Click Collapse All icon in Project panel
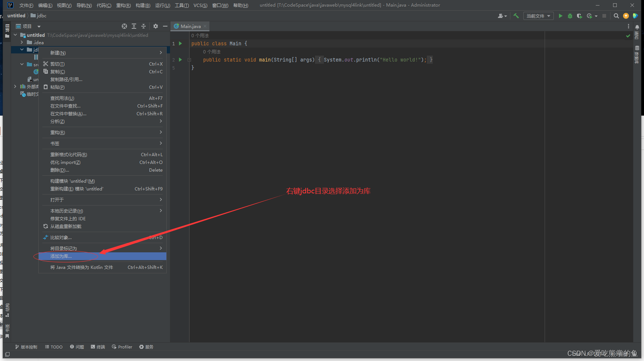Image resolution: width=644 pixels, height=361 pixels. pos(144,26)
